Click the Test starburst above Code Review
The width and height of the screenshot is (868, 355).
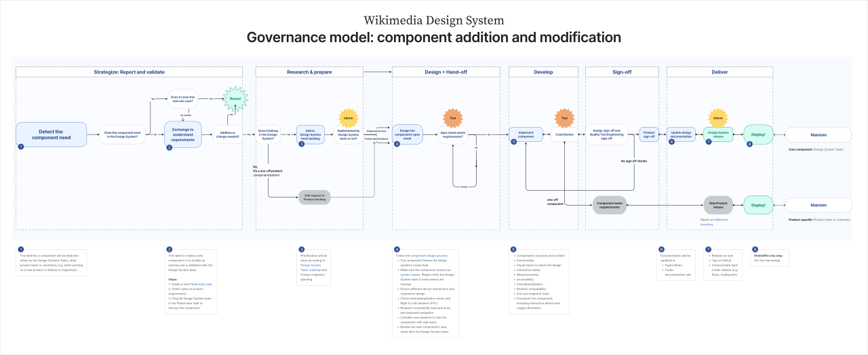[564, 118]
